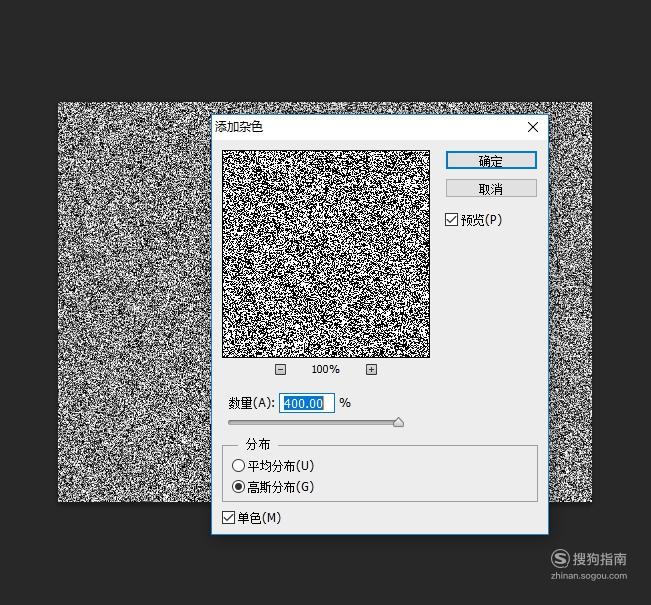Confirm with the 确定 button
651x605 pixels.
tap(491, 160)
